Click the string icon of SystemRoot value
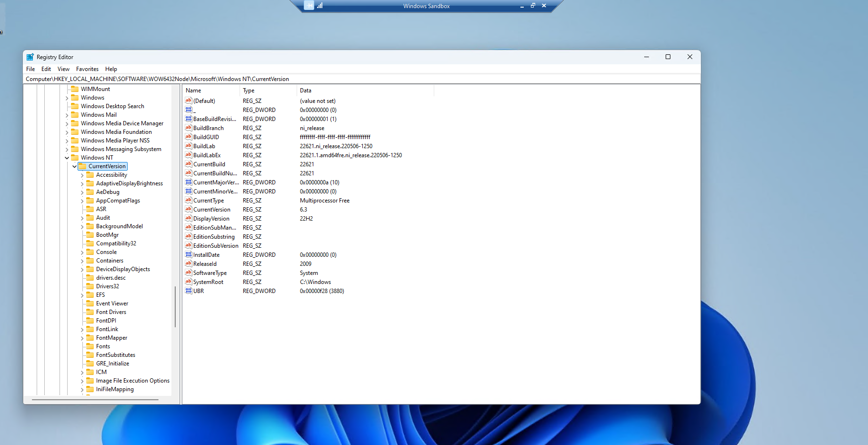868x445 pixels. (x=189, y=282)
